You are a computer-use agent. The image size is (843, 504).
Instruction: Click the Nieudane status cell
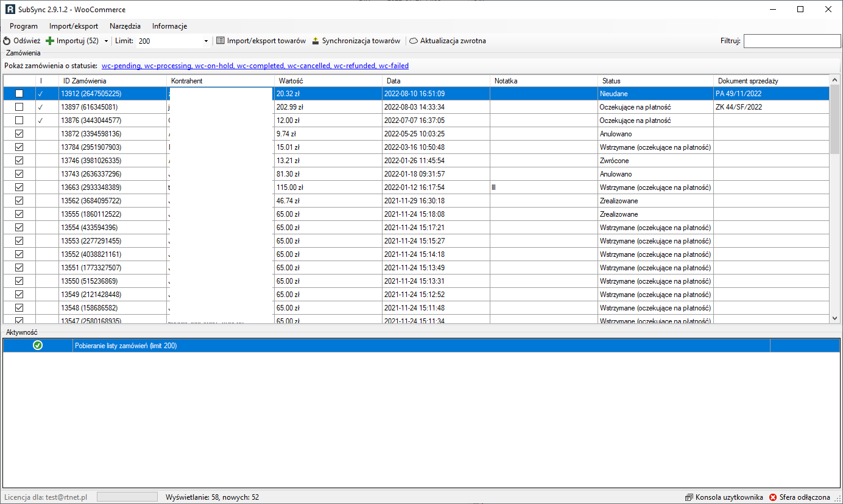[x=655, y=94]
